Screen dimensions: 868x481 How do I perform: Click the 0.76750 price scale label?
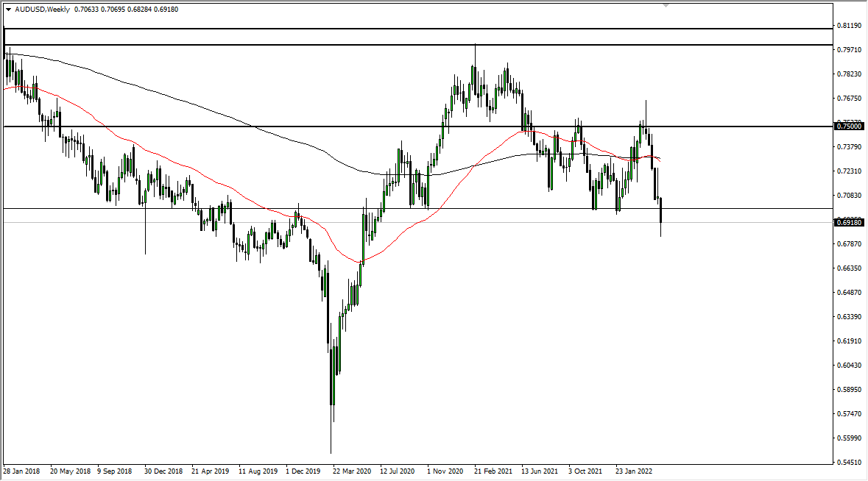pos(849,99)
